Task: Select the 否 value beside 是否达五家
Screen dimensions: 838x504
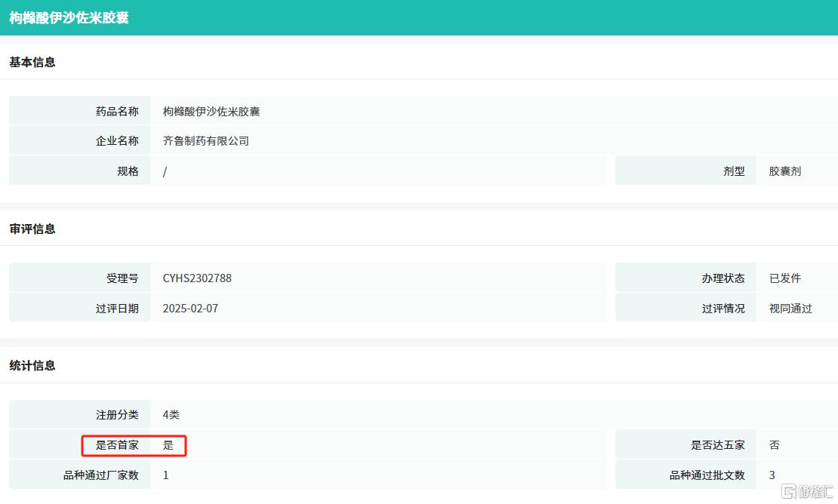Action: 775,444
